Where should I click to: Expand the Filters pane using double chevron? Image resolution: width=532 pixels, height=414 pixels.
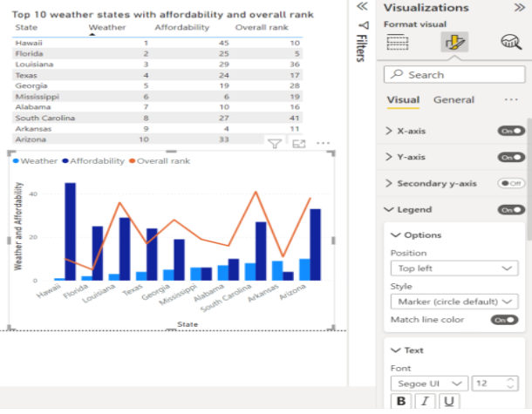coord(360,7)
